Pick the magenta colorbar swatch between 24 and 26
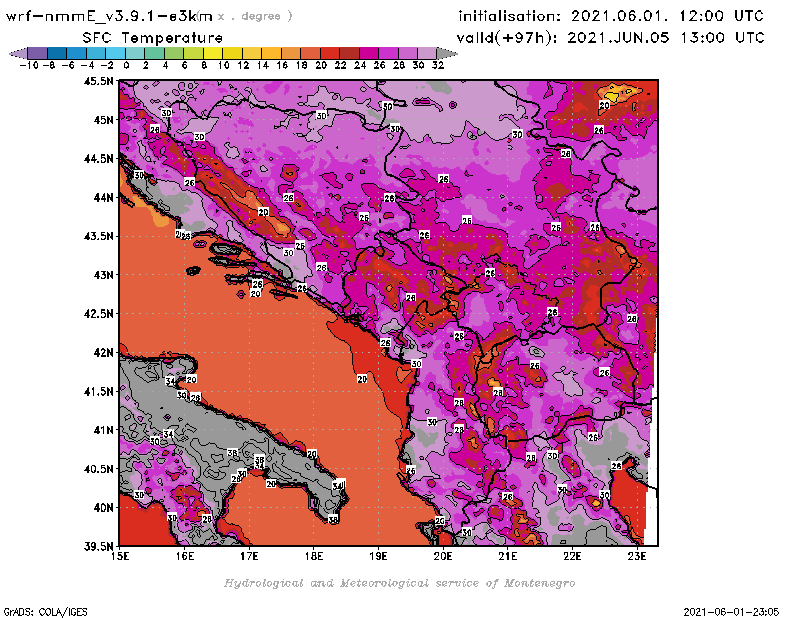Viewport: 800px width, 618px height. (368, 53)
